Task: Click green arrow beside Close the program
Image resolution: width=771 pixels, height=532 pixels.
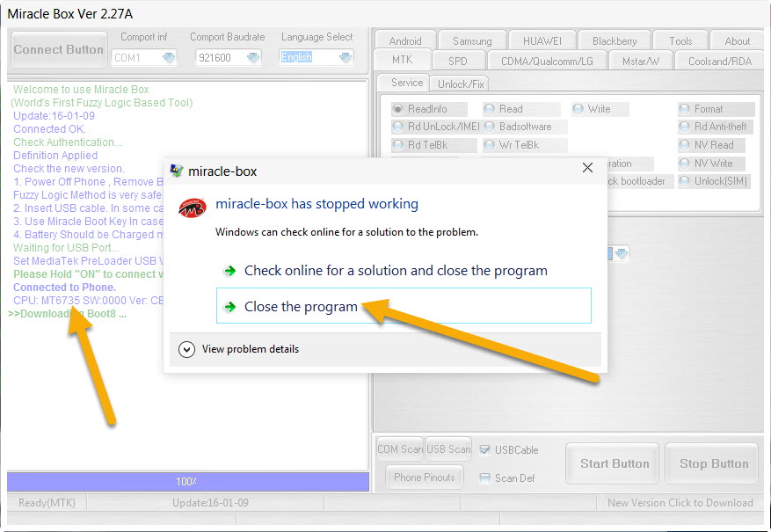Action: (x=229, y=307)
